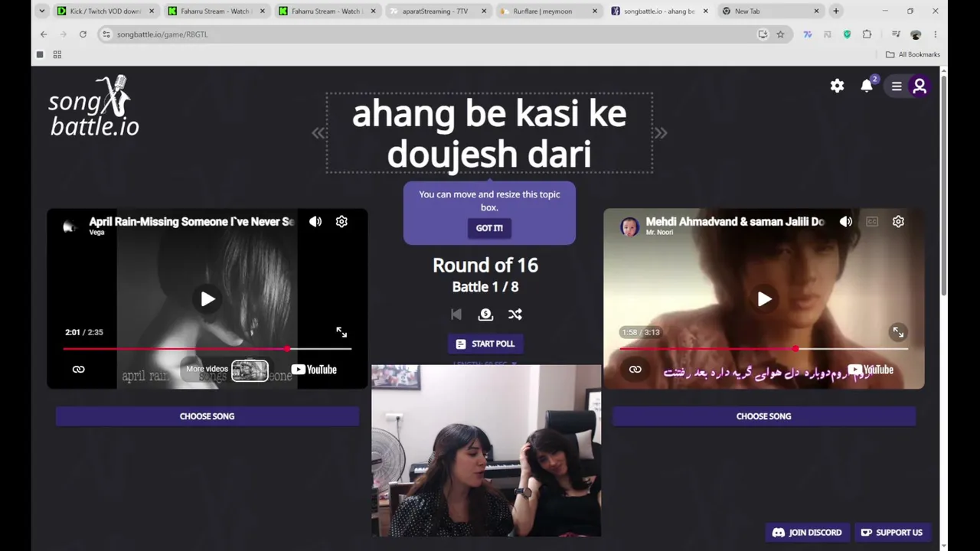This screenshot has height=551, width=980.
Task: Mute the Mehdi Ahmadvand video
Action: coord(845,222)
